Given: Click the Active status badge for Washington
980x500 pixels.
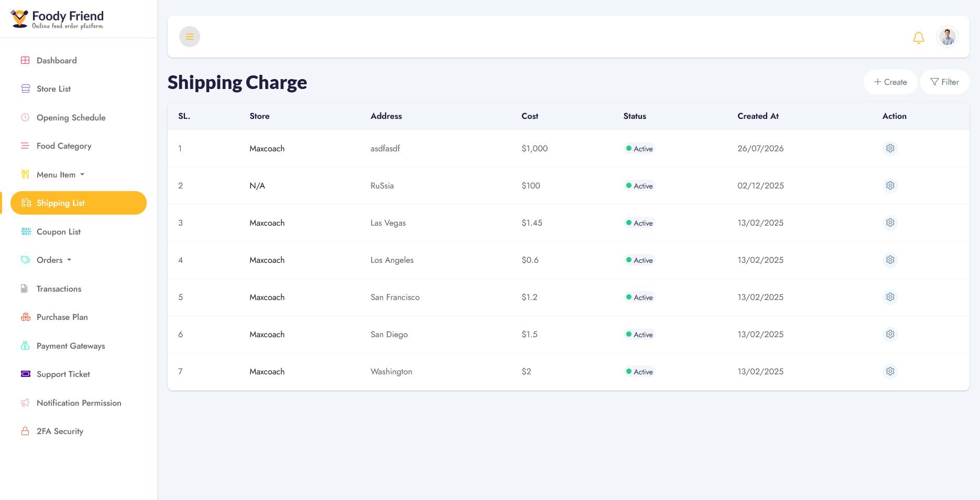Looking at the screenshot, I should click(x=639, y=372).
